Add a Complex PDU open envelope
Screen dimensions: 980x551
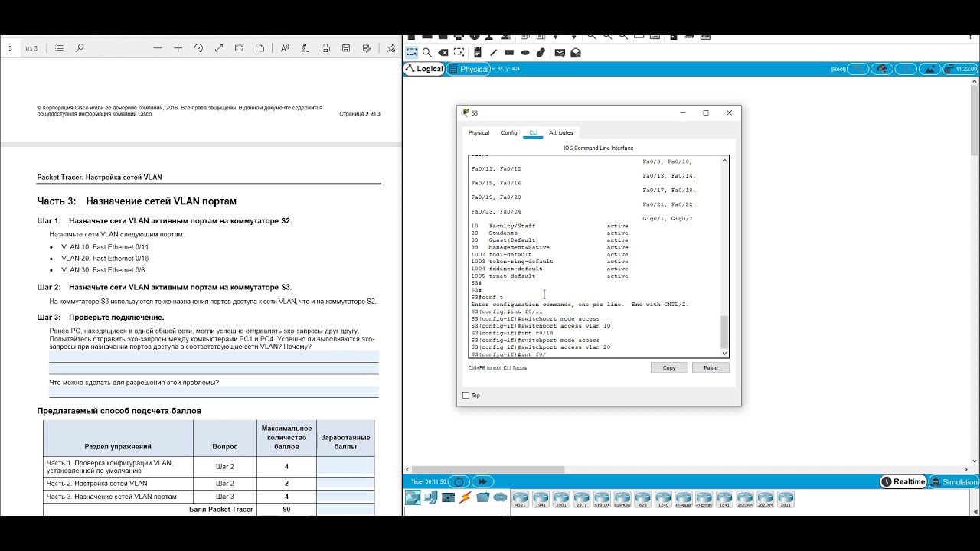pyautogui.click(x=576, y=53)
